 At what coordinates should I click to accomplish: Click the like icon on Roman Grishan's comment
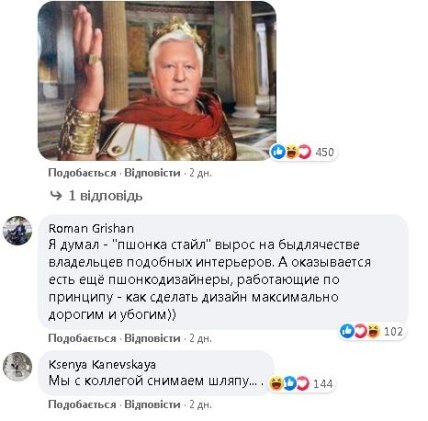click(x=347, y=331)
